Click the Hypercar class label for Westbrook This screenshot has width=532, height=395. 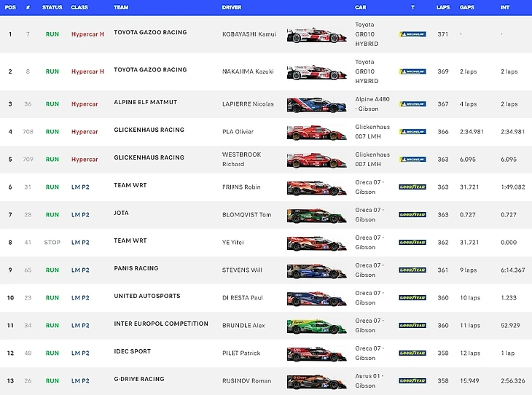coord(85,160)
